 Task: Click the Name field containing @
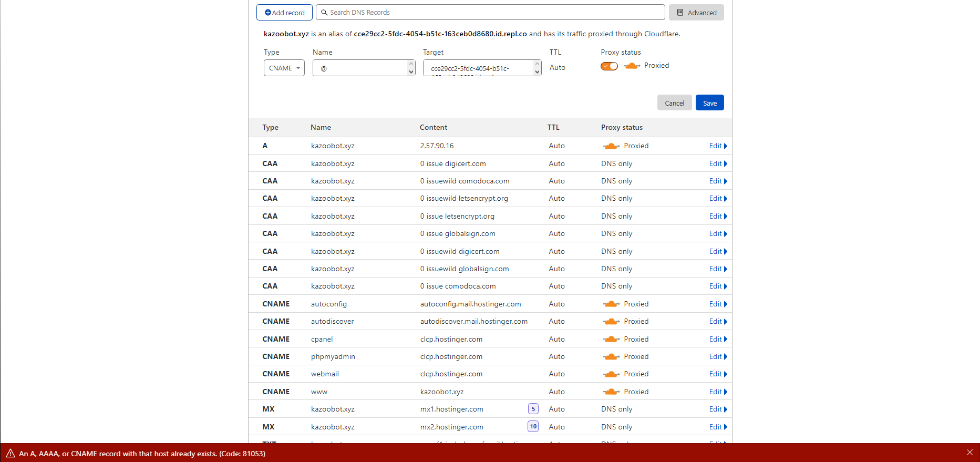tap(364, 68)
